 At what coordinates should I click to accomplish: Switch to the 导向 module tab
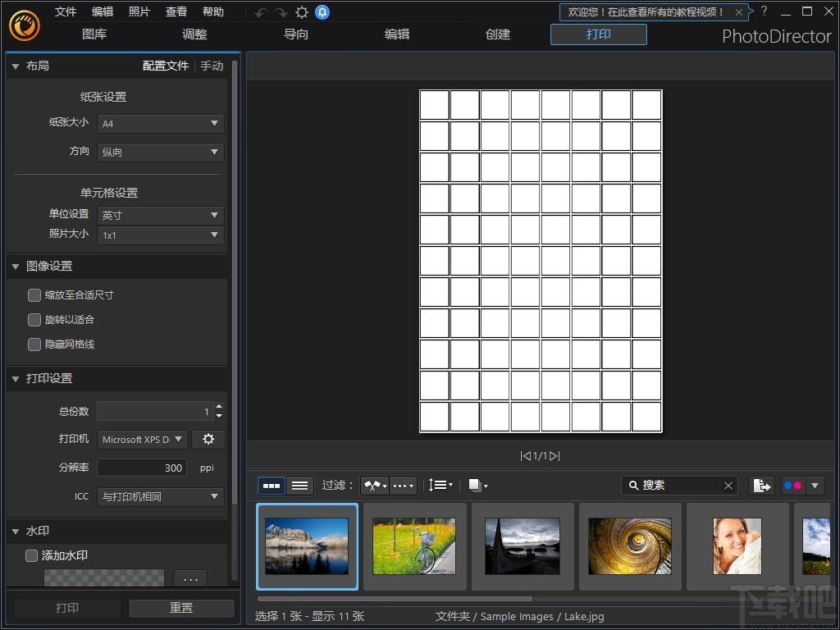pos(295,34)
